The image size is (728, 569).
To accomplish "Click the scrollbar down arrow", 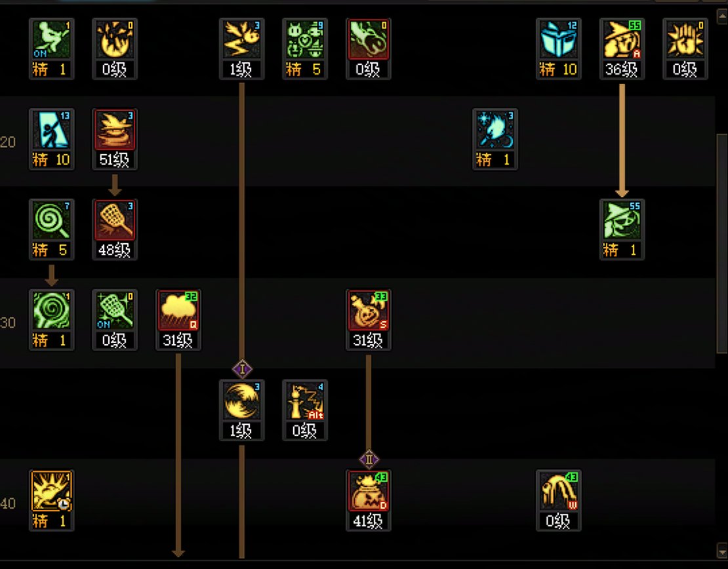I will pyautogui.click(x=723, y=551).
